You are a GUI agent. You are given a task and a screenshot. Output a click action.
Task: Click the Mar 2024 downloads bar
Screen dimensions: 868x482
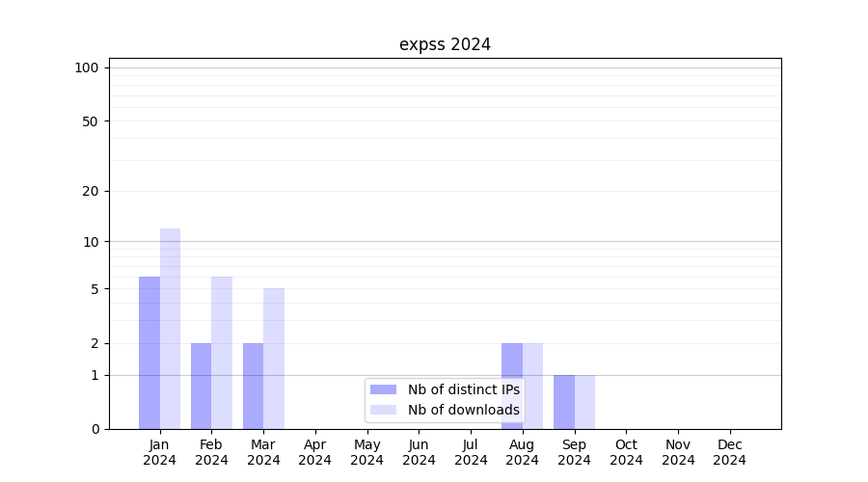274,359
